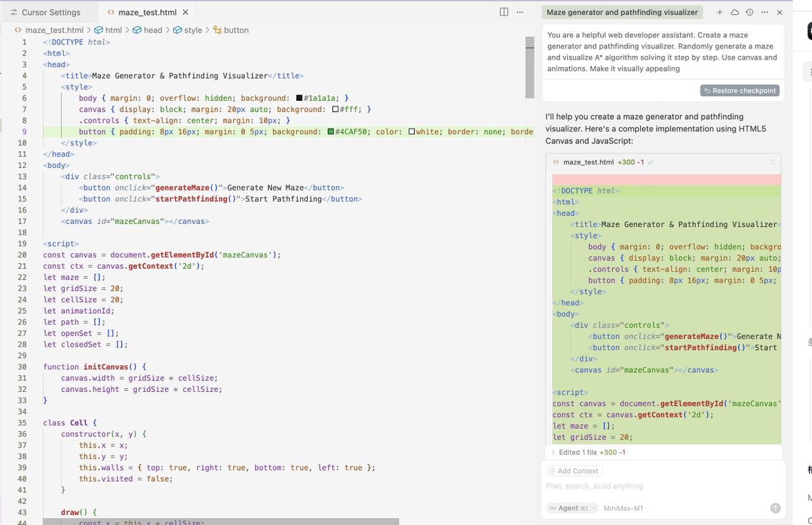This screenshot has width=812, height=525.
Task: Open chat panel more options ellipsis
Action: point(764,12)
